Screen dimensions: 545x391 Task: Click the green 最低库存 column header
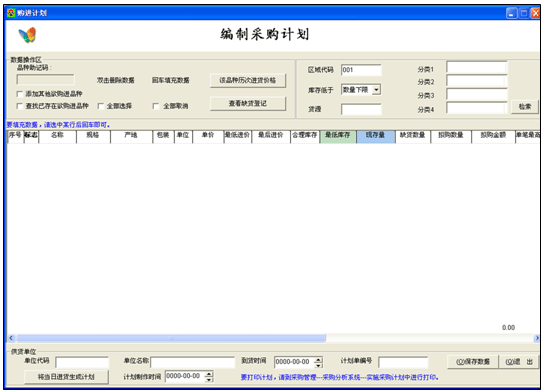338,136
